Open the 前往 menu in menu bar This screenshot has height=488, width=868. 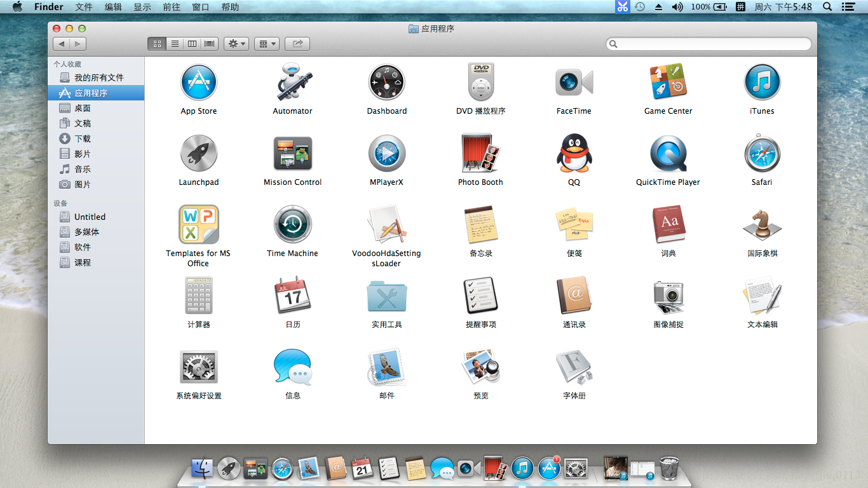pyautogui.click(x=172, y=7)
